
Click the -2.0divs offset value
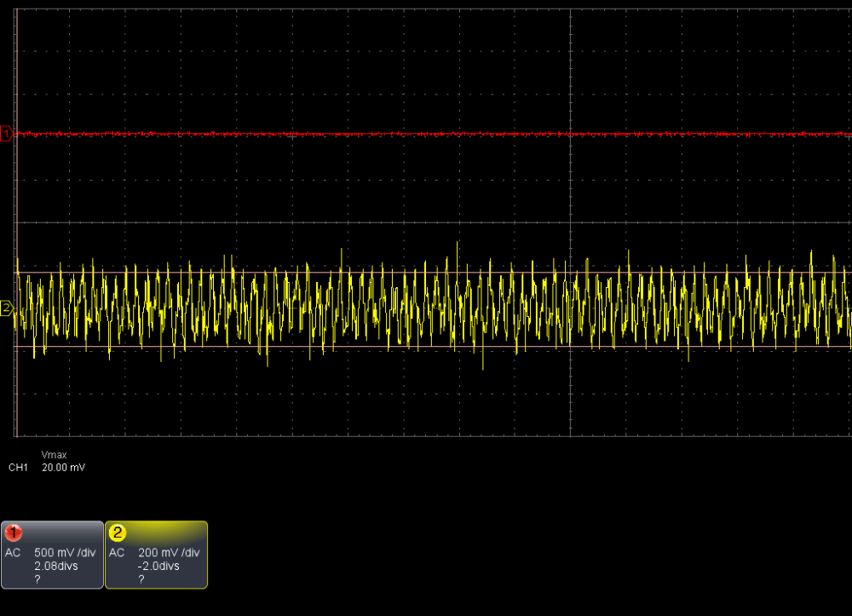pyautogui.click(x=158, y=566)
